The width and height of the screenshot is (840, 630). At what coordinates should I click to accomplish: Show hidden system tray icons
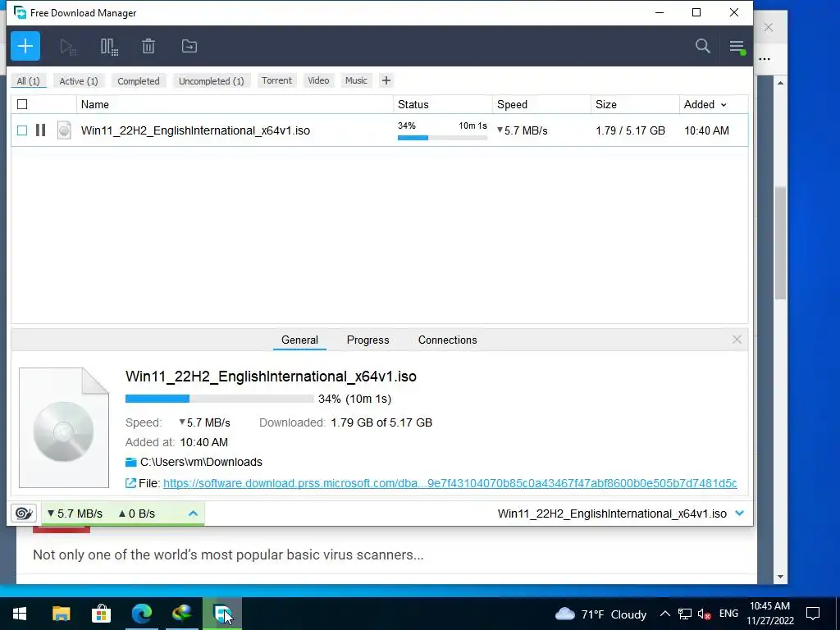coord(664,614)
